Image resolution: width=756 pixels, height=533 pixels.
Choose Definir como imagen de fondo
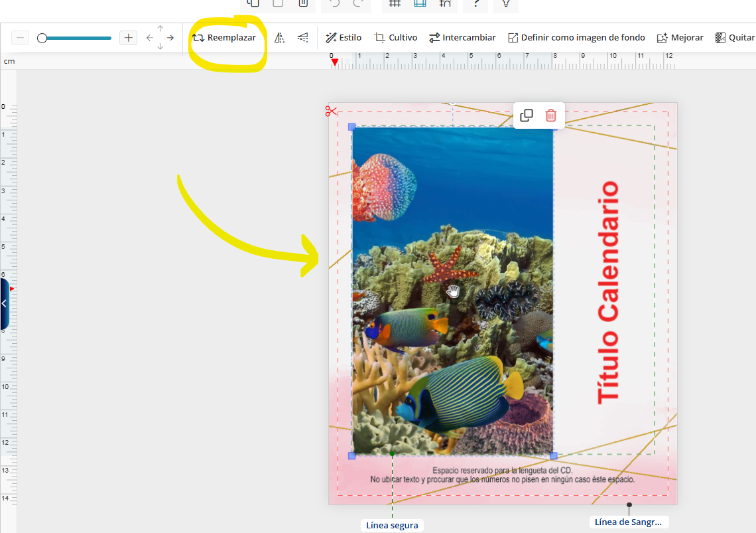(x=576, y=38)
